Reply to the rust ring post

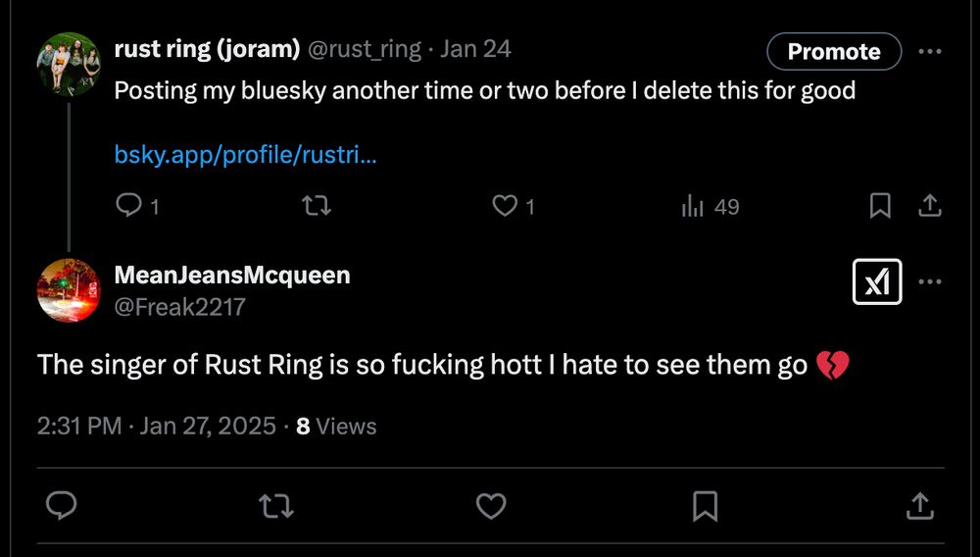pyautogui.click(x=129, y=206)
